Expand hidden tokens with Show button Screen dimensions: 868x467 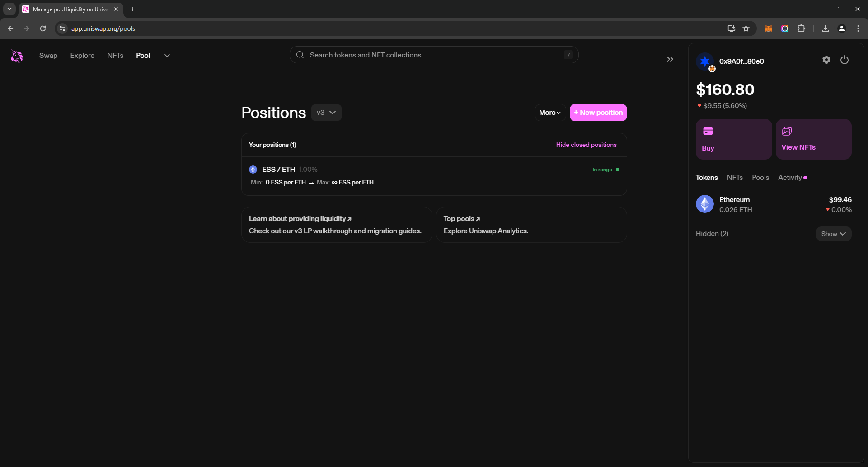click(x=834, y=234)
